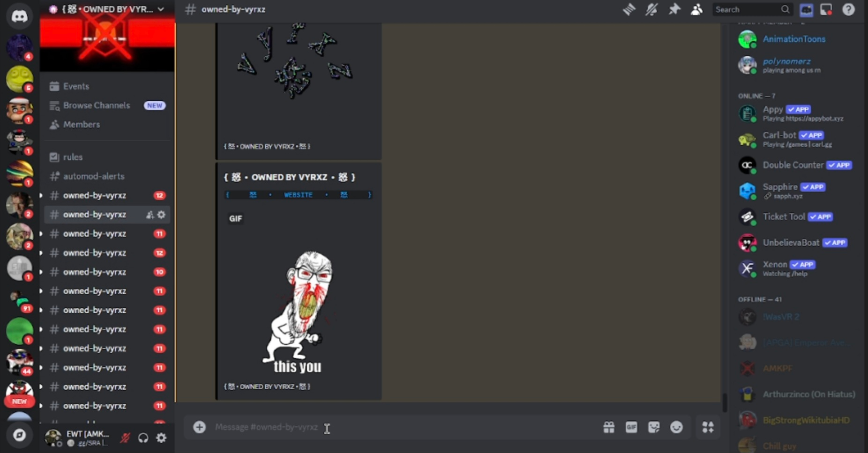
Task: Open the GIF picker in message bar
Action: [631, 427]
